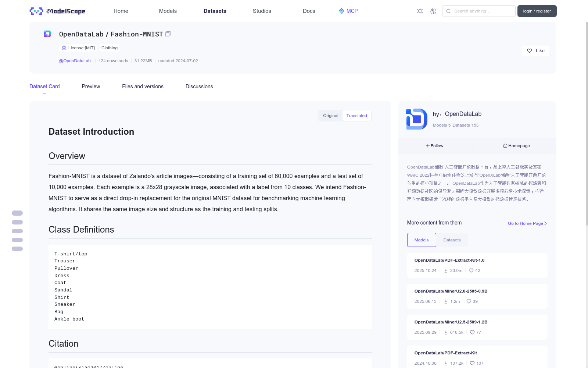The width and height of the screenshot is (588, 368).
Task: Click the "Datasets 153" count text
Action: click(466, 125)
